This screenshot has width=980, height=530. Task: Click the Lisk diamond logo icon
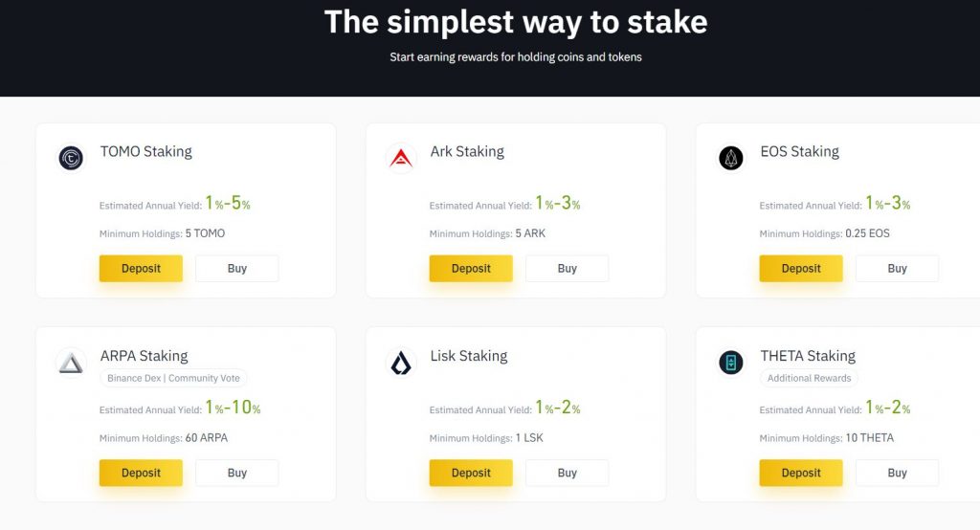[401, 364]
